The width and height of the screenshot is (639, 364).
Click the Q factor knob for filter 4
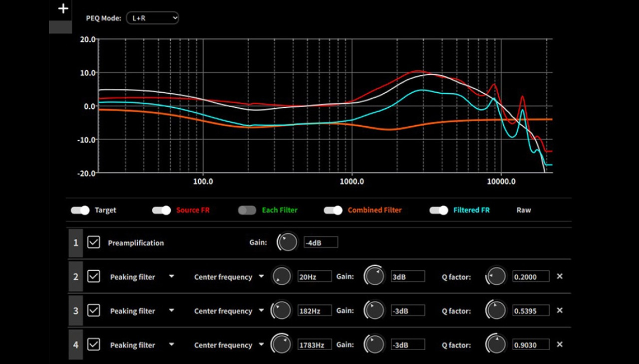pos(496,344)
